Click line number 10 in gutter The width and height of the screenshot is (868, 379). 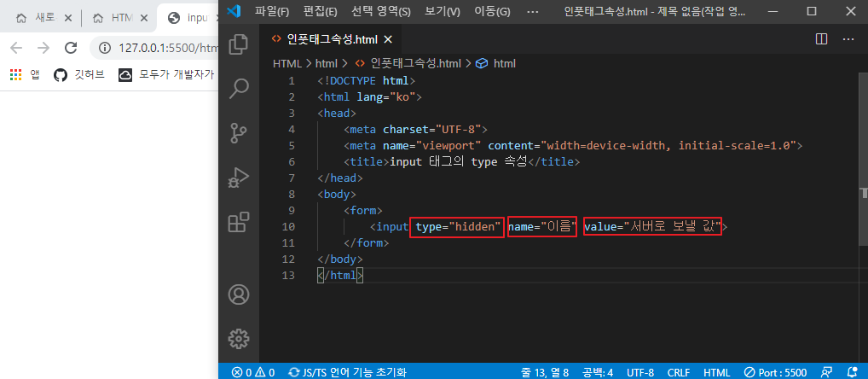pyautogui.click(x=288, y=226)
